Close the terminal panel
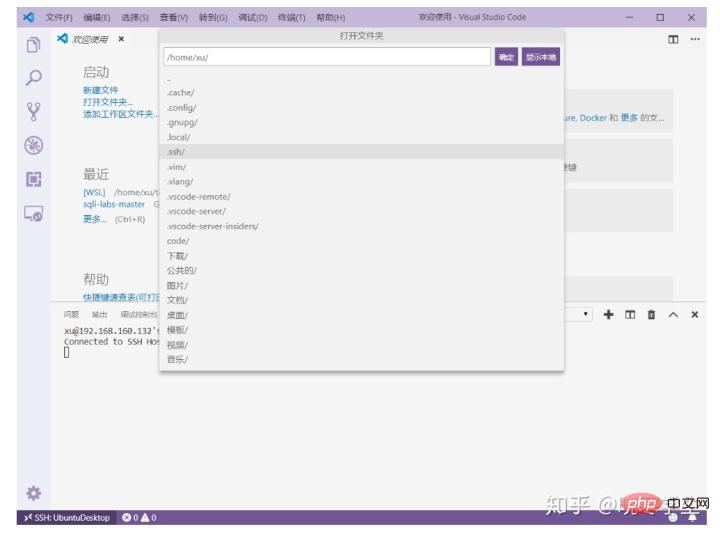 click(695, 315)
